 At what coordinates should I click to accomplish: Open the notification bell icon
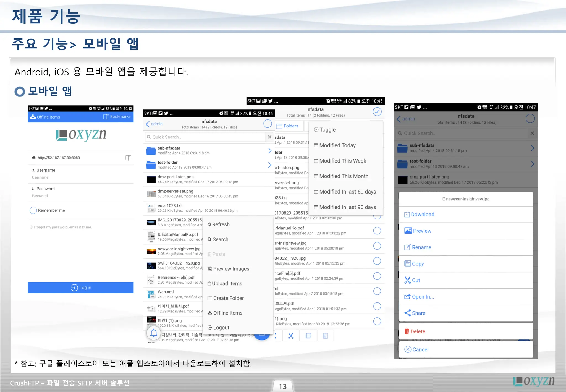click(154, 333)
